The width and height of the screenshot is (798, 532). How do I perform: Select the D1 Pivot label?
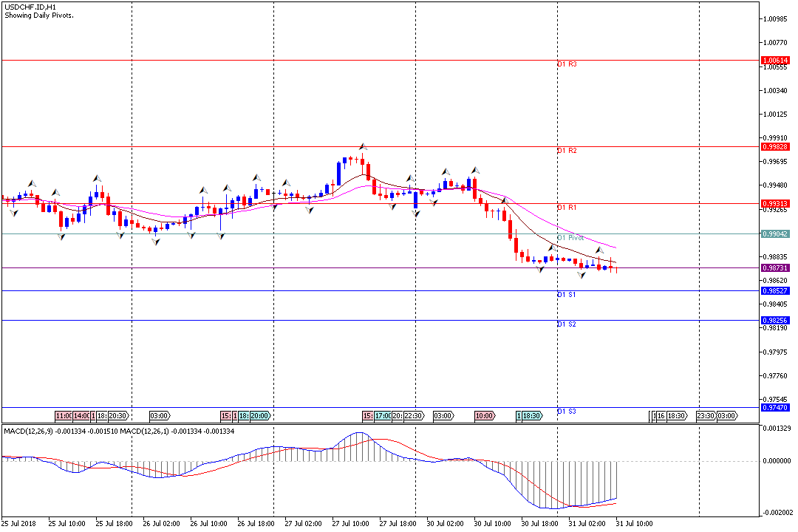tap(570, 238)
